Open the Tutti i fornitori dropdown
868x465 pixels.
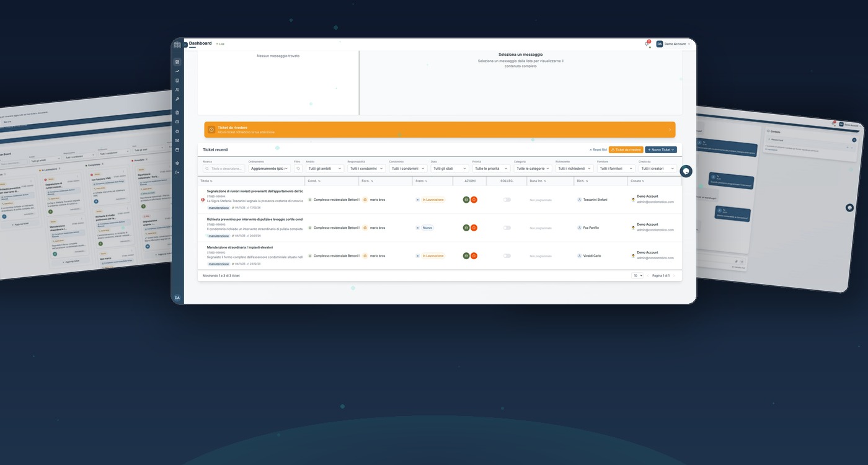616,168
